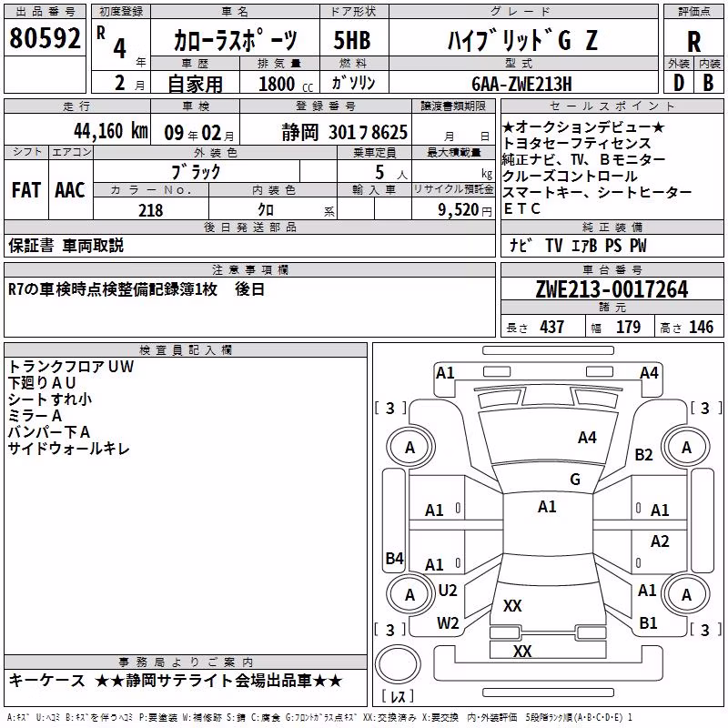Click chassis number ZWE213-0017264
The image size is (728, 728).
tap(612, 289)
